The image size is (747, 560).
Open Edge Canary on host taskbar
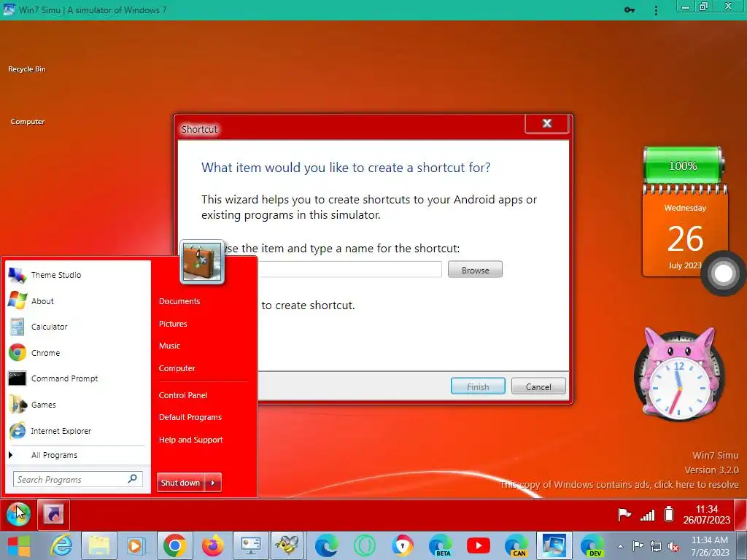[516, 545]
